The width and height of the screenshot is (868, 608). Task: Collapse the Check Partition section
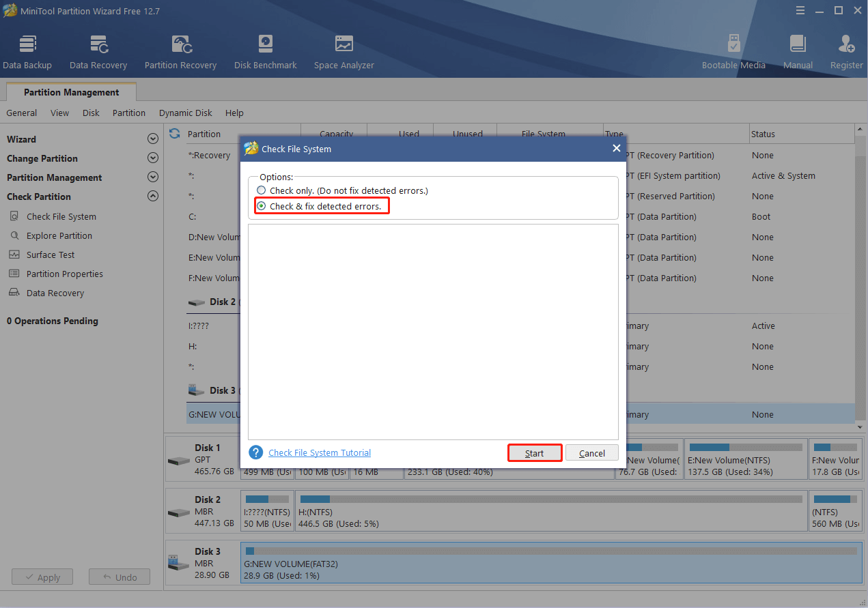point(153,197)
